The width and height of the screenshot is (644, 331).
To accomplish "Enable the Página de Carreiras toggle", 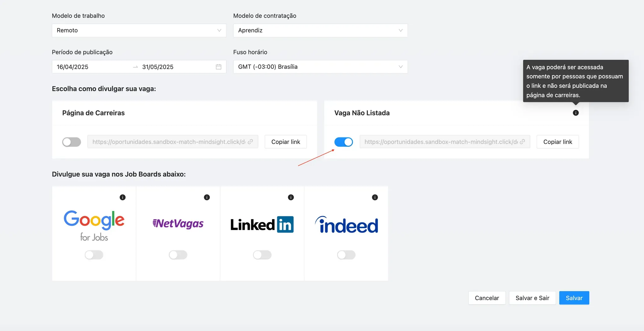I will (72, 142).
